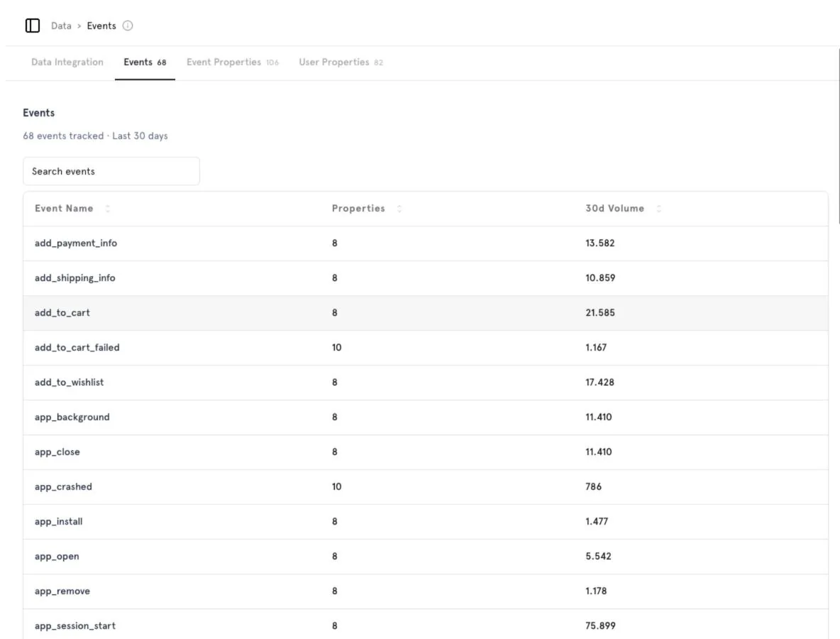
Task: Click properties count 10 for add_to_cart_failed
Action: tap(336, 348)
